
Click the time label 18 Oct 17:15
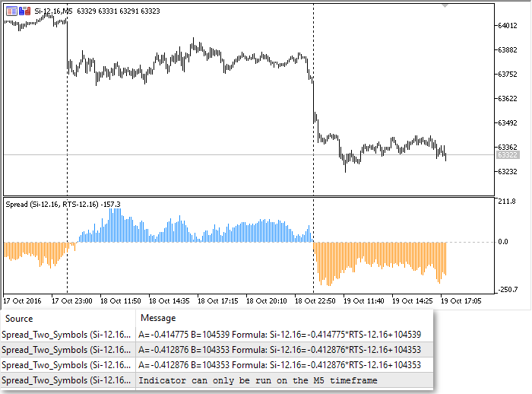click(x=218, y=301)
